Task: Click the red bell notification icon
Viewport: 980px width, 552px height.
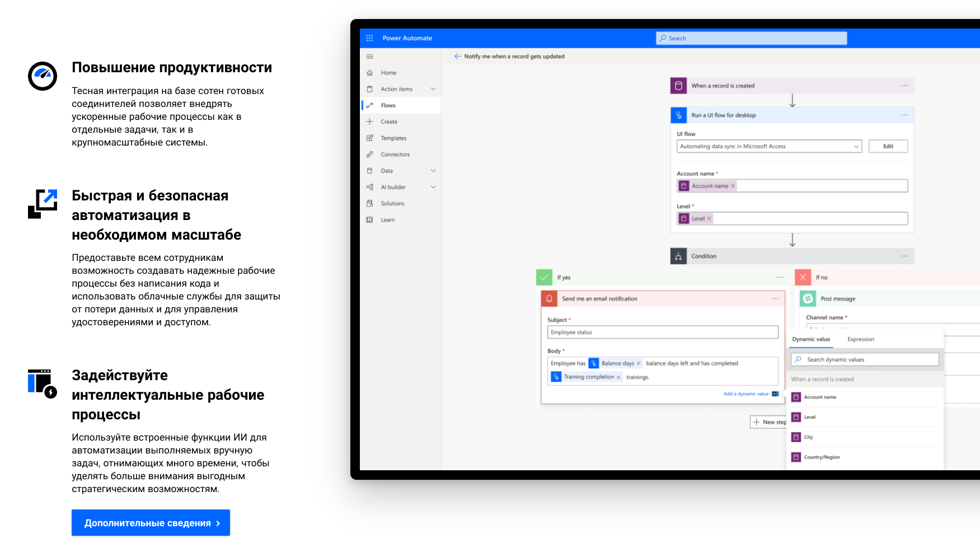Action: click(549, 299)
